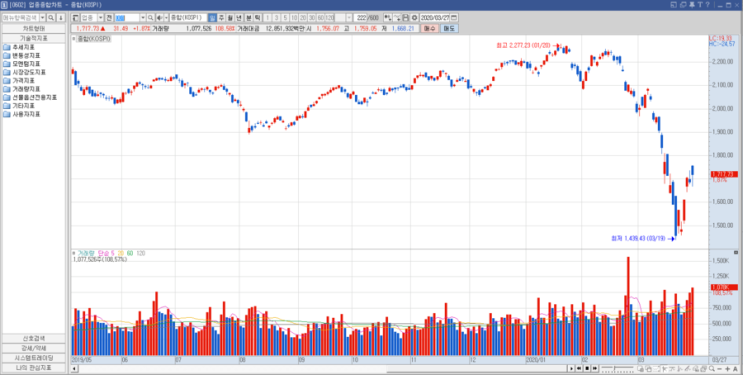This screenshot has width=743, height=375.
Task: Select the daily (일) chart period
Action: pyautogui.click(x=212, y=18)
